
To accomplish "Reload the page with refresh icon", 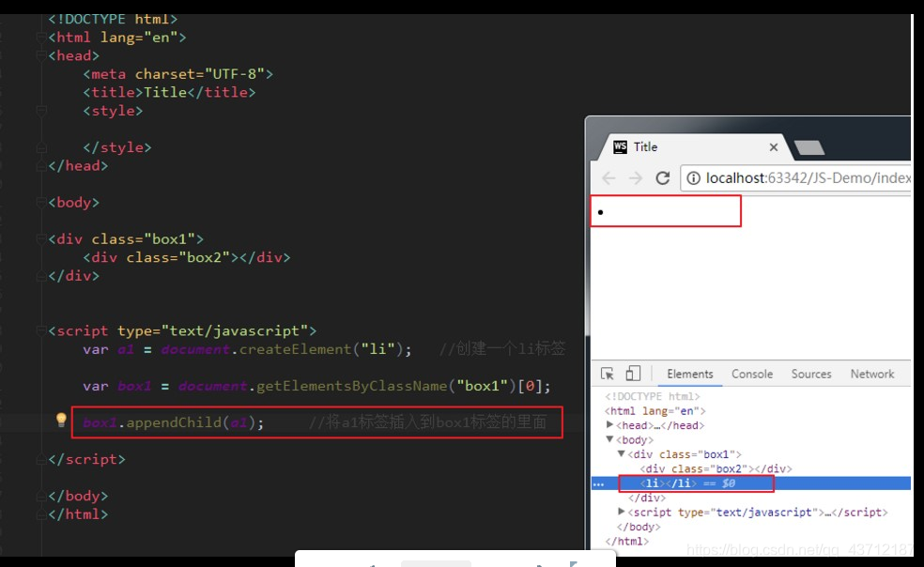I will pyautogui.click(x=663, y=178).
